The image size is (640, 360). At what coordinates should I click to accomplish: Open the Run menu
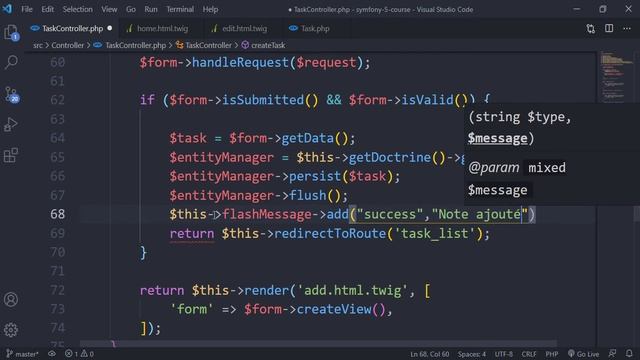pyautogui.click(x=151, y=9)
